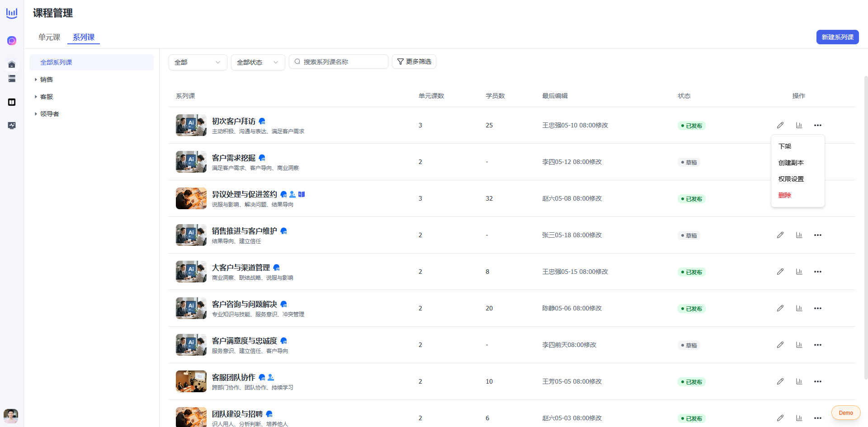Edit the 客户咨询与问题解决 series
The height and width of the screenshot is (427, 868).
(780, 308)
